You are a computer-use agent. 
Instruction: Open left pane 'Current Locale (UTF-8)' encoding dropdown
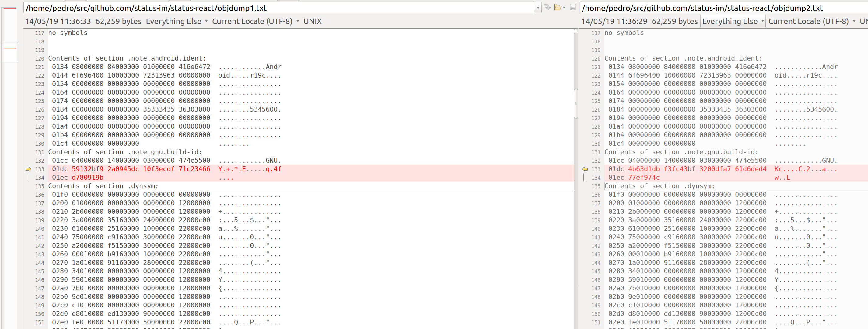click(x=255, y=21)
